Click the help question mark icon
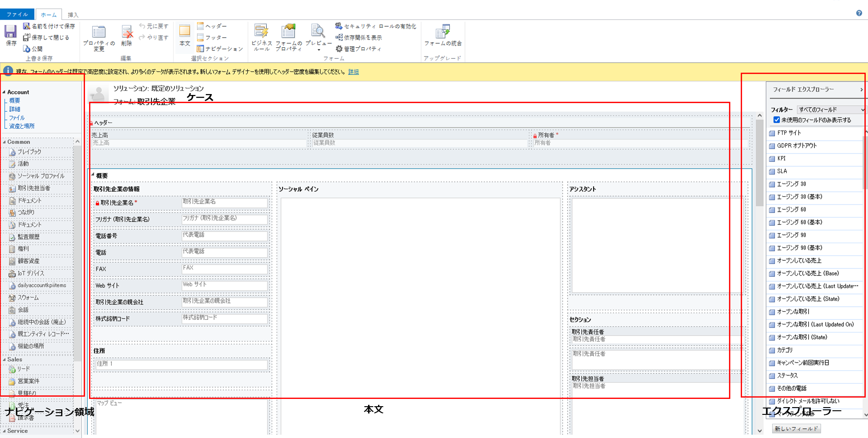 click(x=859, y=13)
